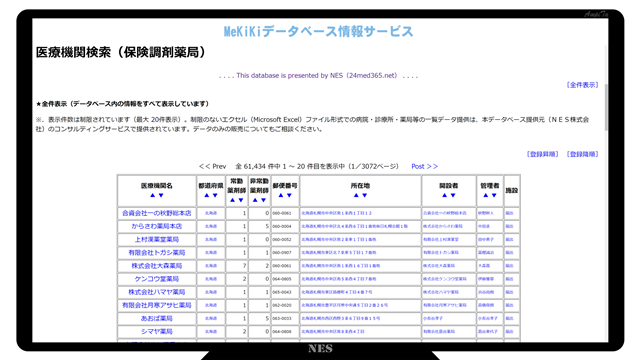Sort 所在地 column descending with down arrow
This screenshot has height=360, width=640.
[x=364, y=196]
